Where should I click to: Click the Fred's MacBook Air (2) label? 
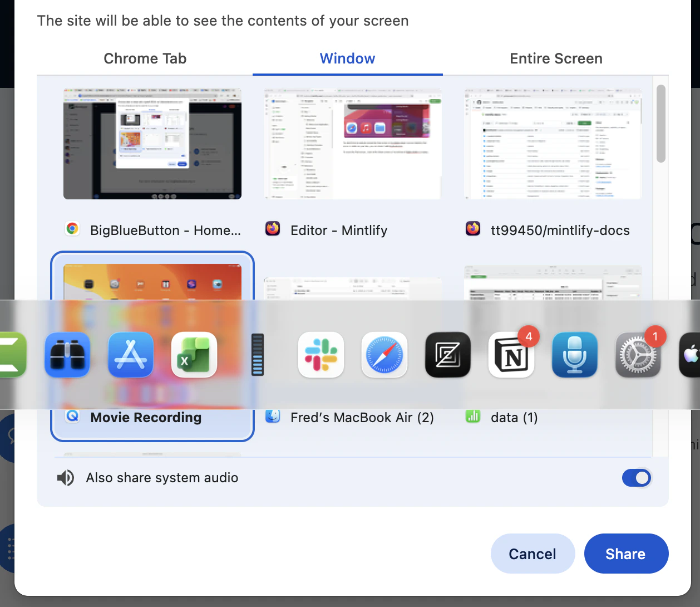click(x=362, y=417)
